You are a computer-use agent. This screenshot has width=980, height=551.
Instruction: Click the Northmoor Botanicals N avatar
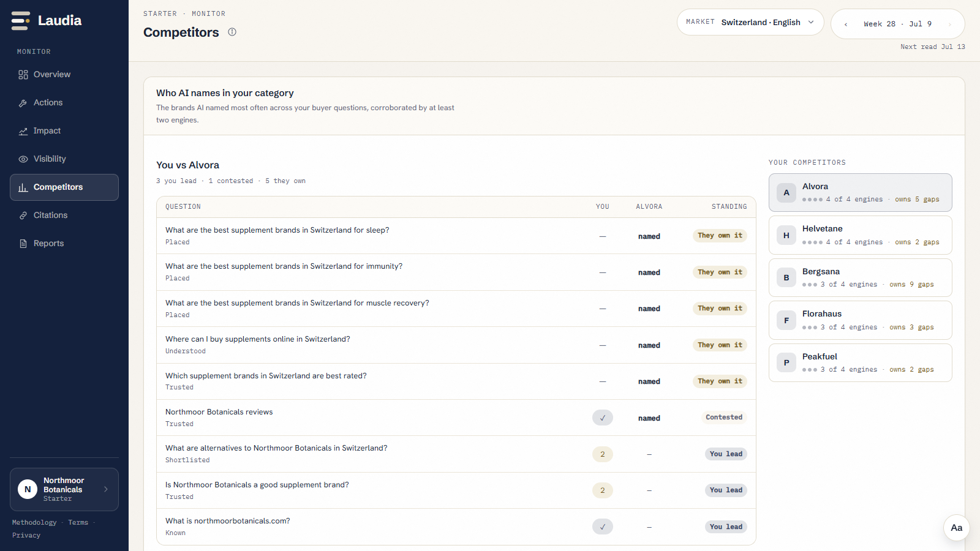pos(28,489)
